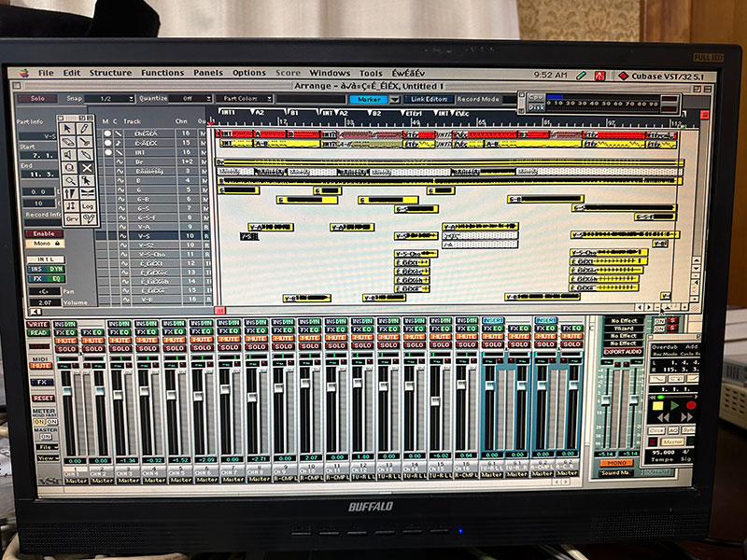
Task: Click the CHN 1 volume fader handle
Action: (66, 391)
